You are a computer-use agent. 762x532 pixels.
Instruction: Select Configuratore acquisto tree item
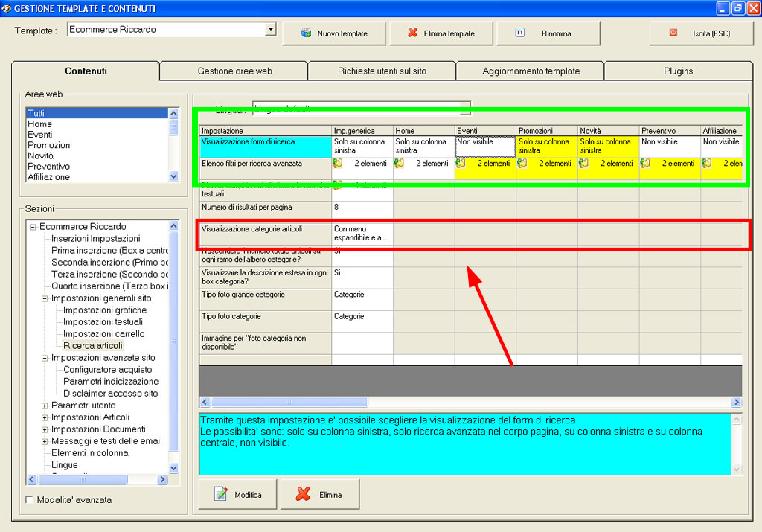click(107, 370)
